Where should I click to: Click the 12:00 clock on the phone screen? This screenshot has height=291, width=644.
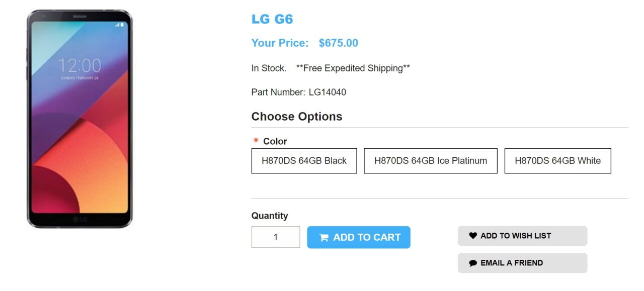click(x=79, y=66)
